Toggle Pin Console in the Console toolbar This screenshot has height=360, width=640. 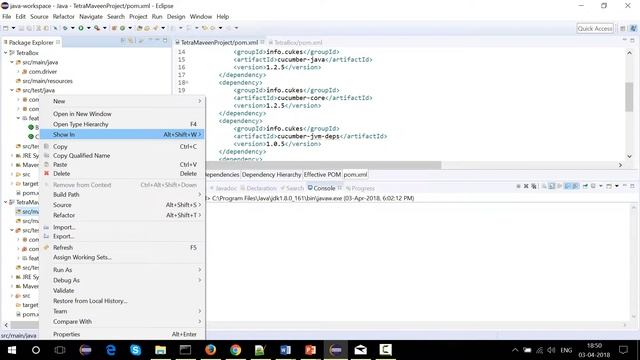pyautogui.click(x=585, y=186)
